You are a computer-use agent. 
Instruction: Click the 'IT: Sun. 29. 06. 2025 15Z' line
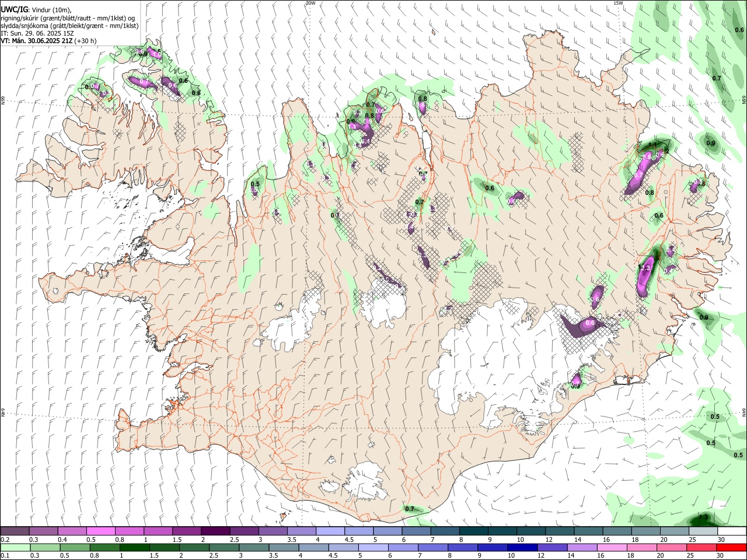36,33
